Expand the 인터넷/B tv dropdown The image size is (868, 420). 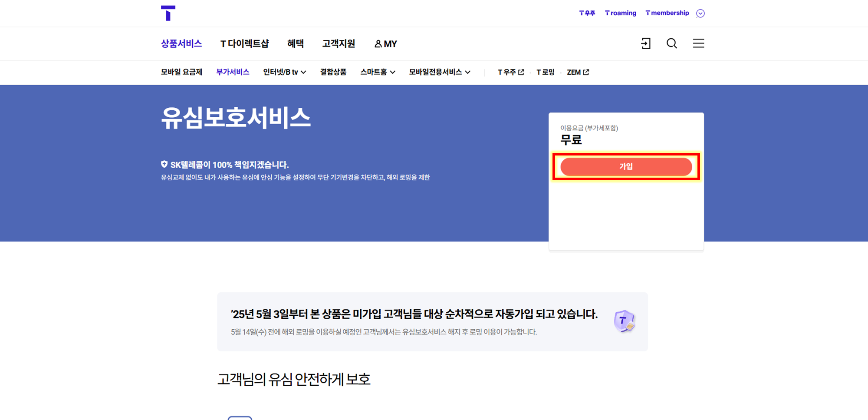click(x=285, y=72)
